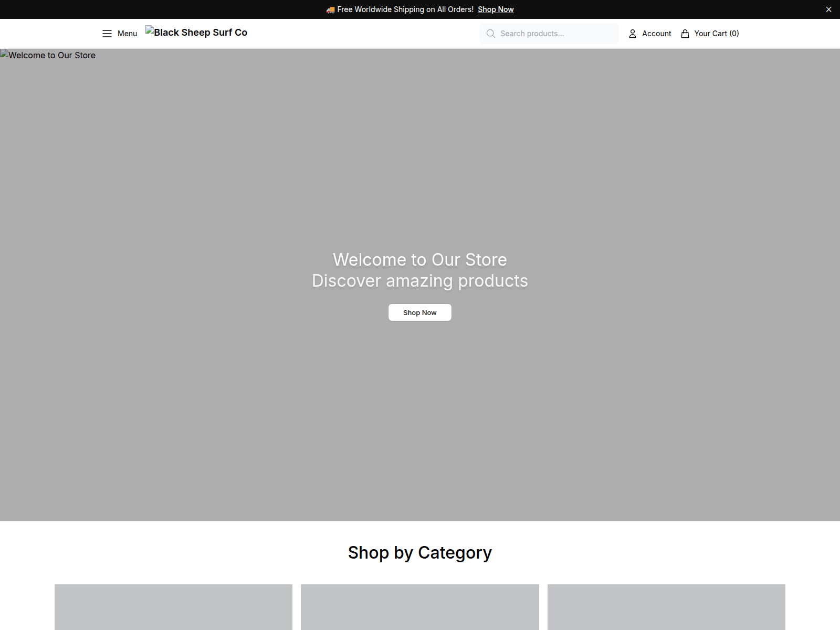Click the shopping bag cart icon

(x=685, y=34)
